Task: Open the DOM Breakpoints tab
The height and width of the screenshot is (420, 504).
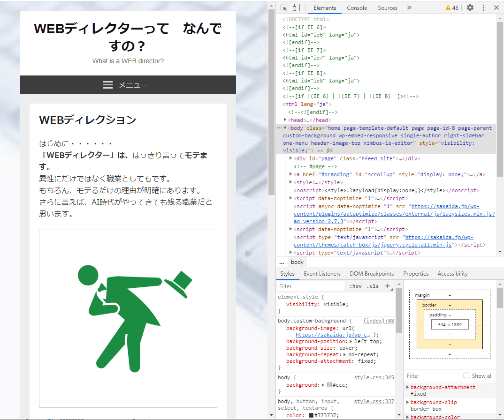Action: pos(372,274)
